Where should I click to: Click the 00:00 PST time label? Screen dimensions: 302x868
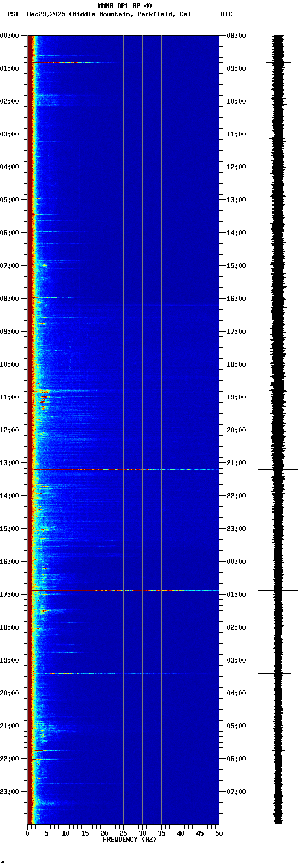point(9,36)
